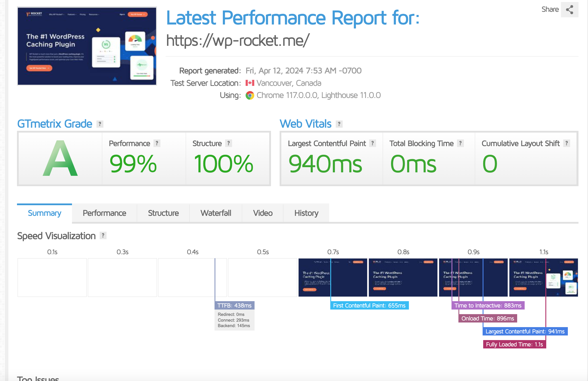The width and height of the screenshot is (588, 381).
Task: Click the 0.7s filmstrip frame
Action: [333, 278]
